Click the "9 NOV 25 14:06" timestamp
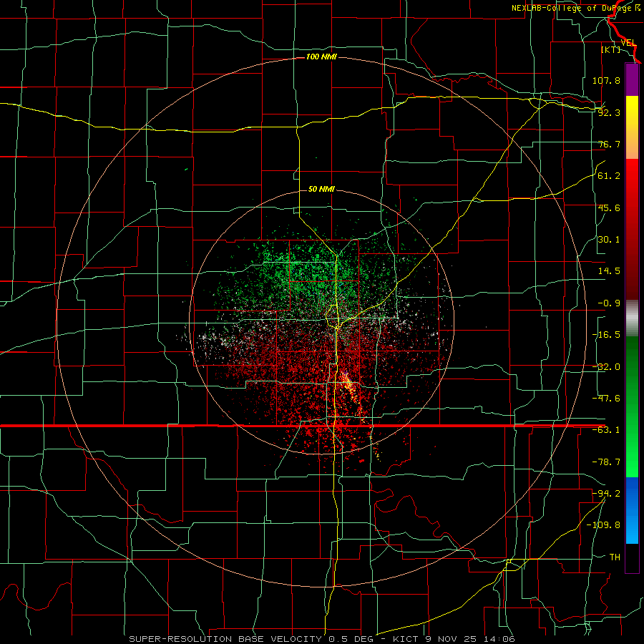 click(x=470, y=639)
